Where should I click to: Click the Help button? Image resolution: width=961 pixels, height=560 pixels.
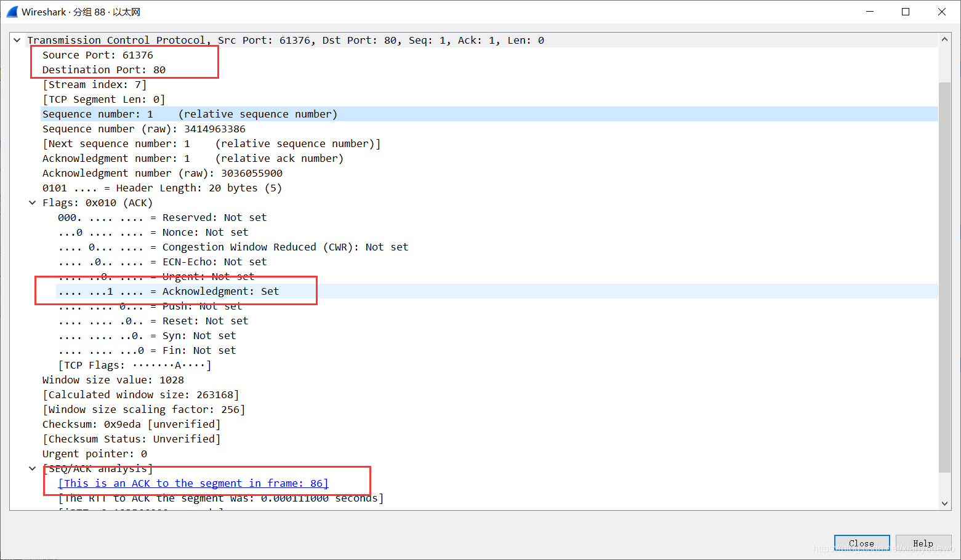click(923, 543)
